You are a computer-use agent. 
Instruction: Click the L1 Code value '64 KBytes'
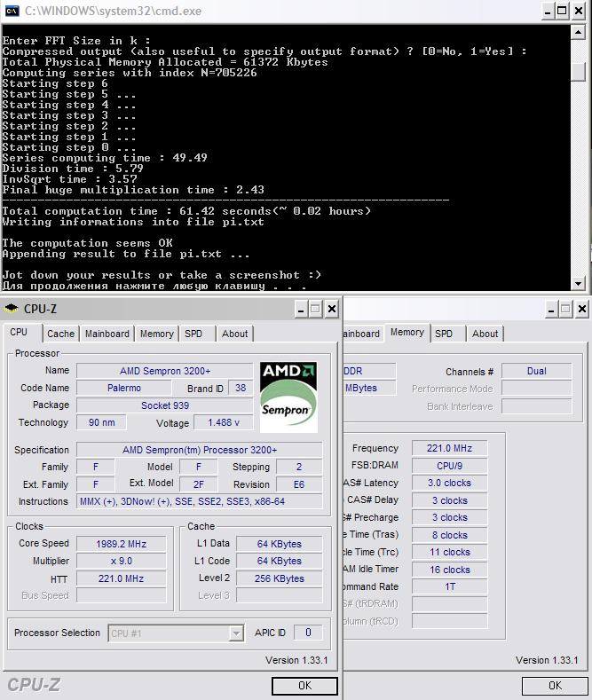click(279, 561)
